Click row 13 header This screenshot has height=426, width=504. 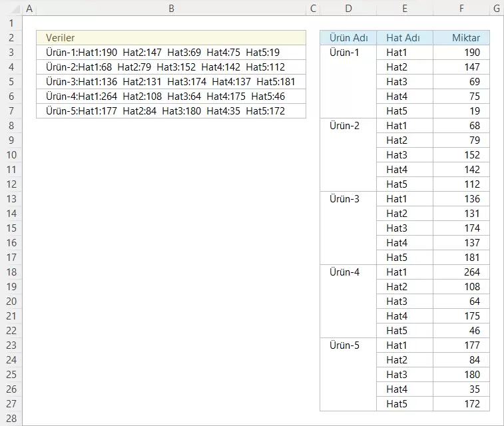click(11, 199)
